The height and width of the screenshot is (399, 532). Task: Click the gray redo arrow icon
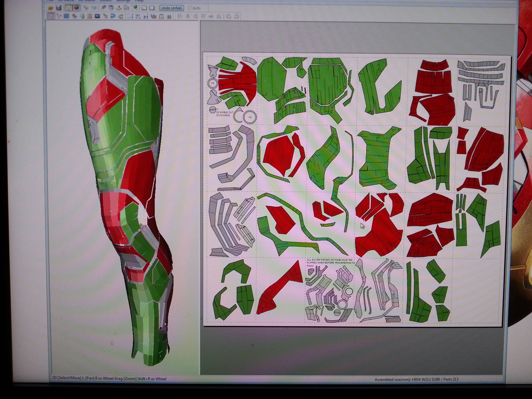pyautogui.click(x=121, y=16)
